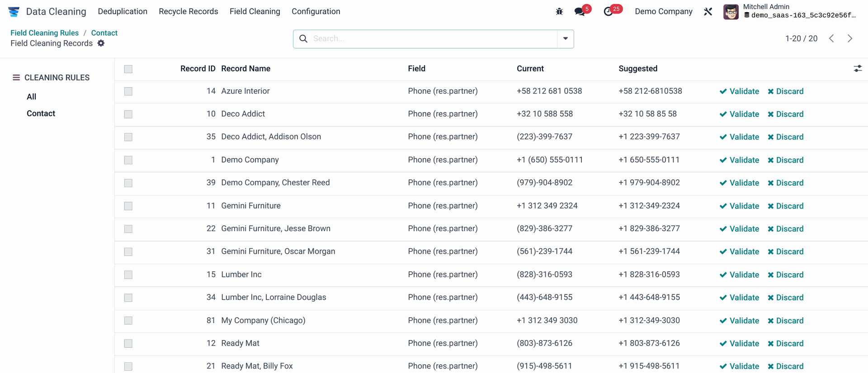The width and height of the screenshot is (868, 373).
Task: Toggle the select-all records checkbox
Action: [128, 69]
